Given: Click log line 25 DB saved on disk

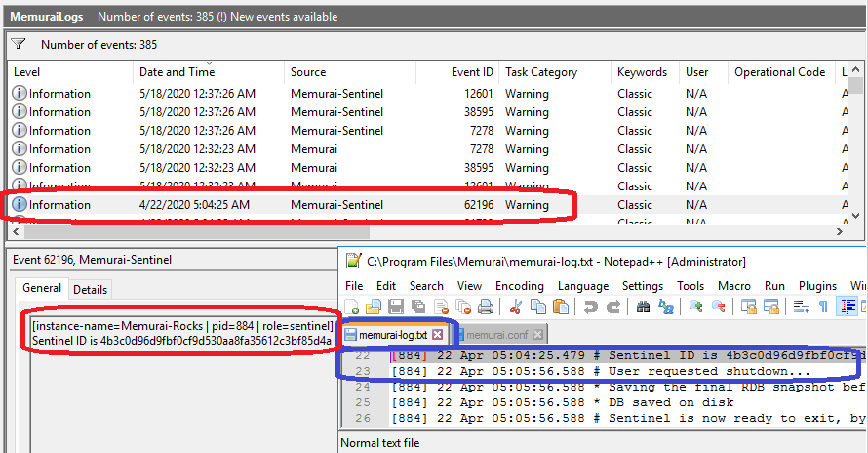Looking at the screenshot, I should [x=563, y=402].
